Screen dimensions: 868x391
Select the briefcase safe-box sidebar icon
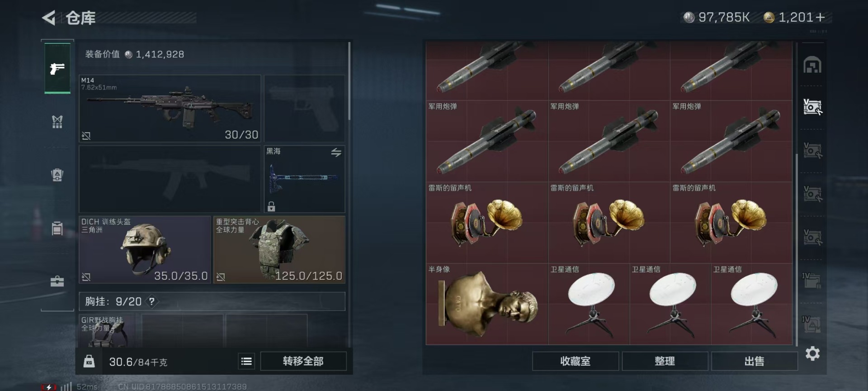57,281
